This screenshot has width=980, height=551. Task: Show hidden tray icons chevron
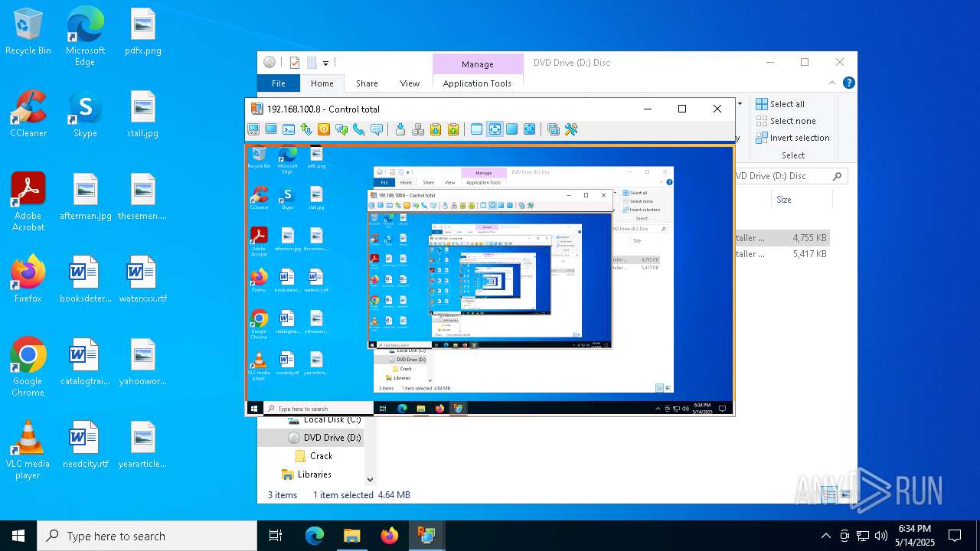click(825, 536)
